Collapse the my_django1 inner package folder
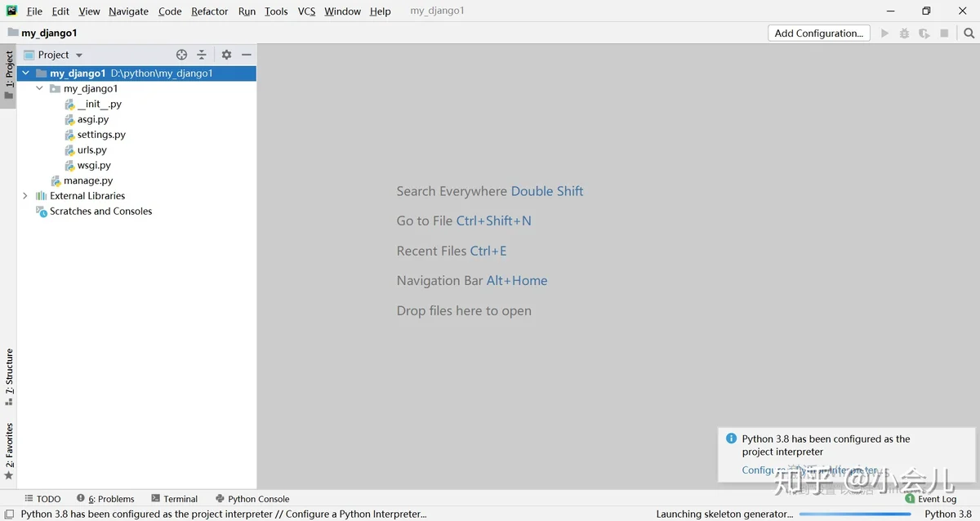980x521 pixels. (x=39, y=88)
